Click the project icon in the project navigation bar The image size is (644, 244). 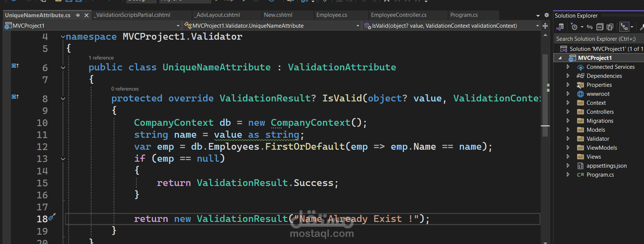point(8,26)
